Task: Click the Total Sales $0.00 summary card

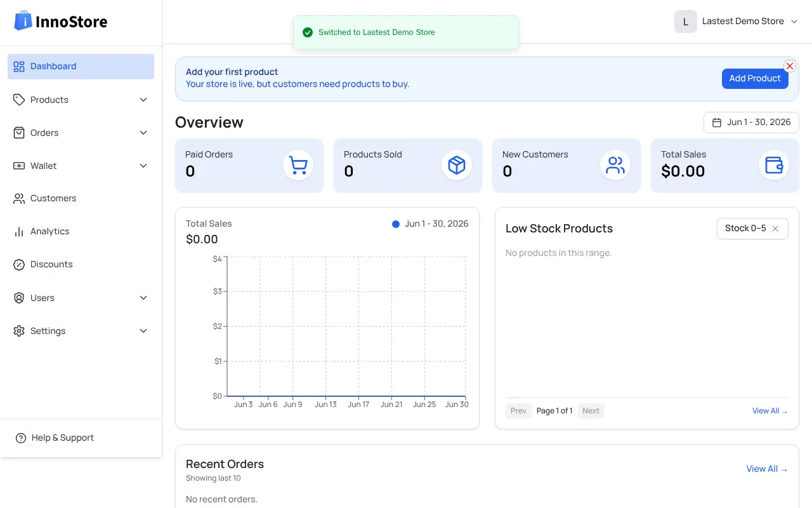Action: tap(725, 165)
